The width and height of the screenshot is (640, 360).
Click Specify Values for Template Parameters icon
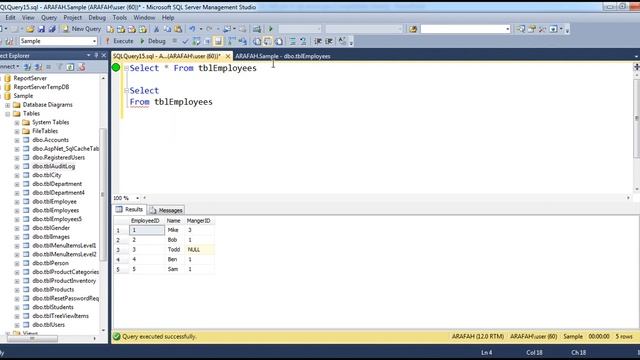pyautogui.click(x=342, y=41)
